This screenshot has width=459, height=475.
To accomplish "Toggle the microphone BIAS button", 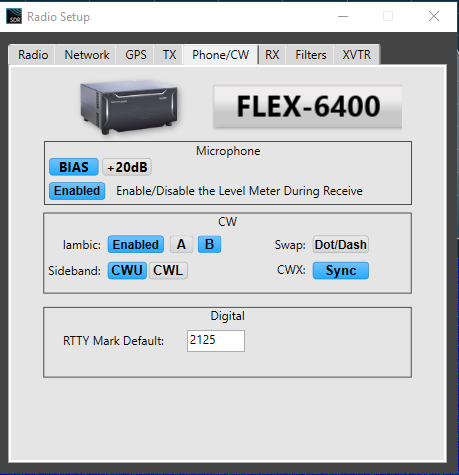I will 74,167.
